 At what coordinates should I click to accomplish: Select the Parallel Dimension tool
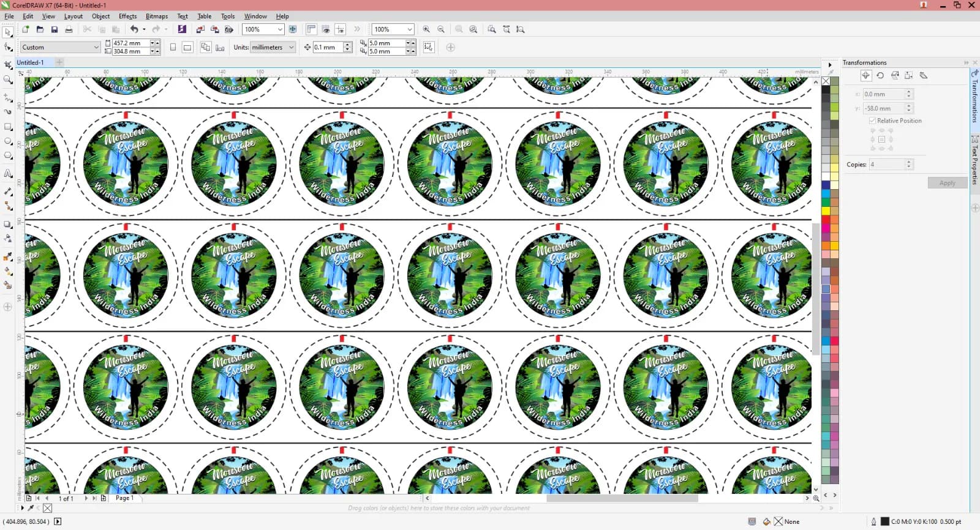pyautogui.click(x=8, y=192)
